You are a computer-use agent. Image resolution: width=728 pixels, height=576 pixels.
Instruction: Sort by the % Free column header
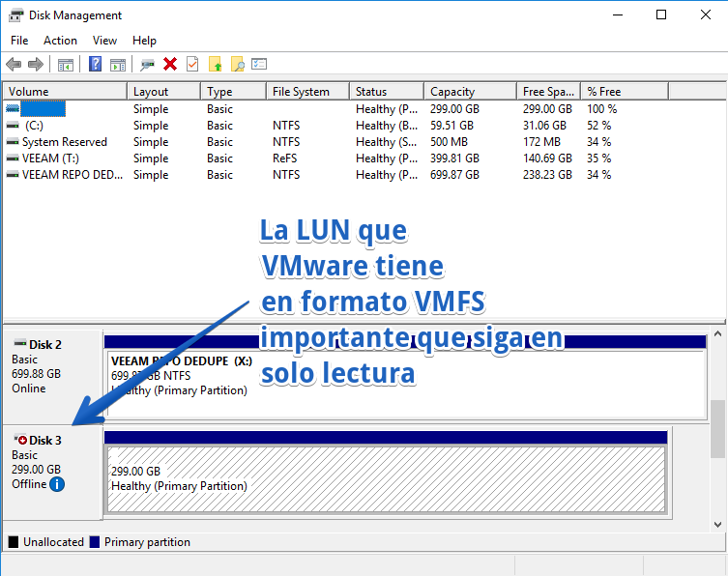click(625, 92)
